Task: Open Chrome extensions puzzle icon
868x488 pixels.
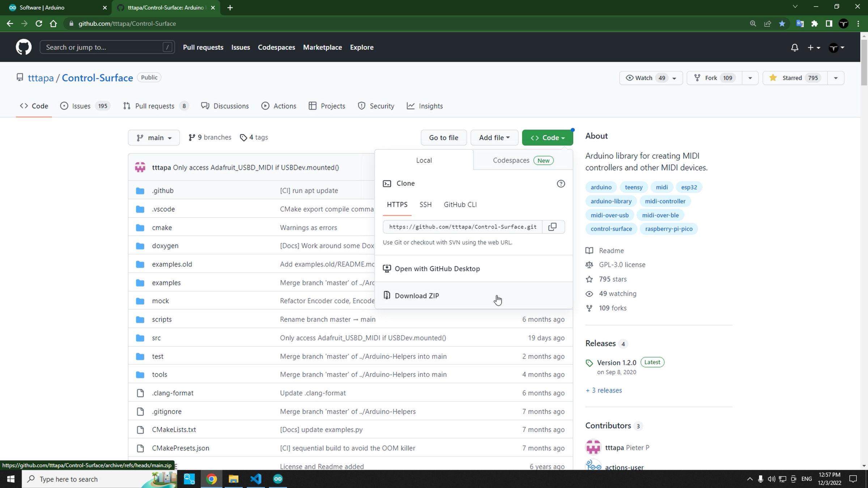Action: click(814, 23)
